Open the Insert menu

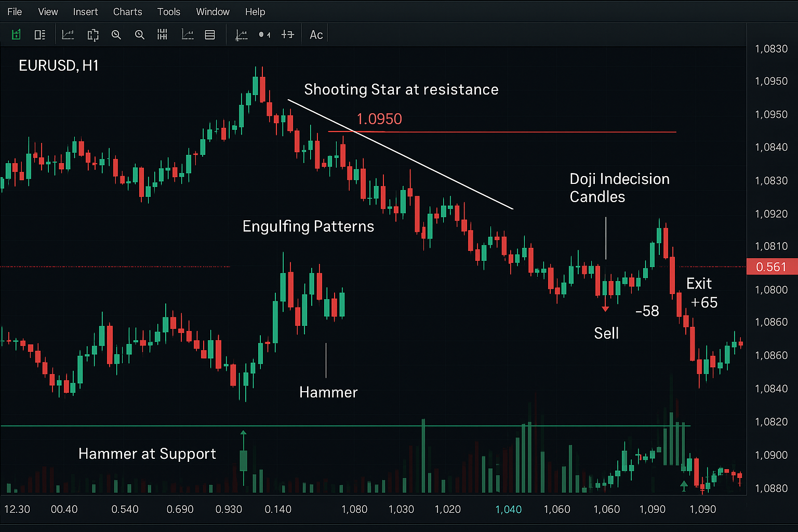[x=85, y=11]
